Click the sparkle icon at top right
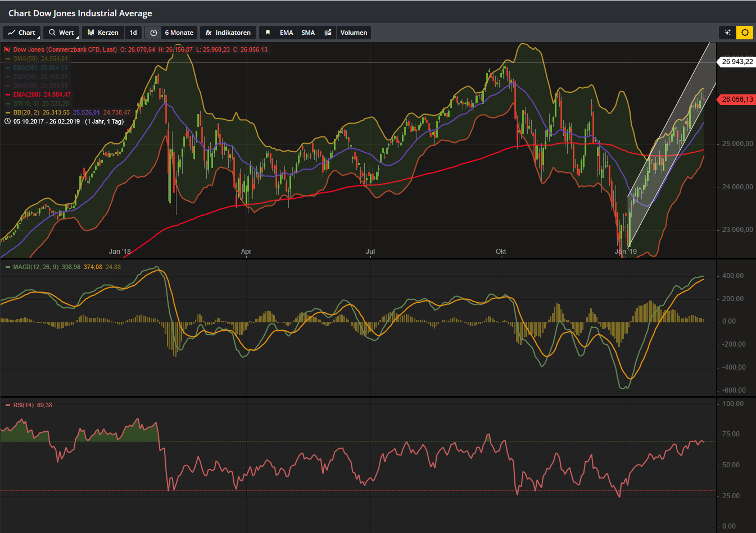The width and height of the screenshot is (756, 533). (727, 33)
